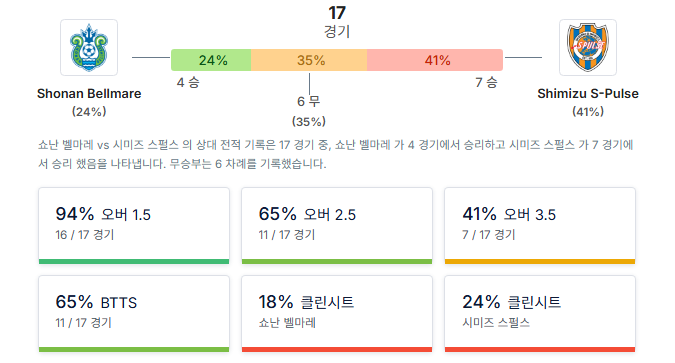Click the 7 승 label under red bar

tap(486, 82)
